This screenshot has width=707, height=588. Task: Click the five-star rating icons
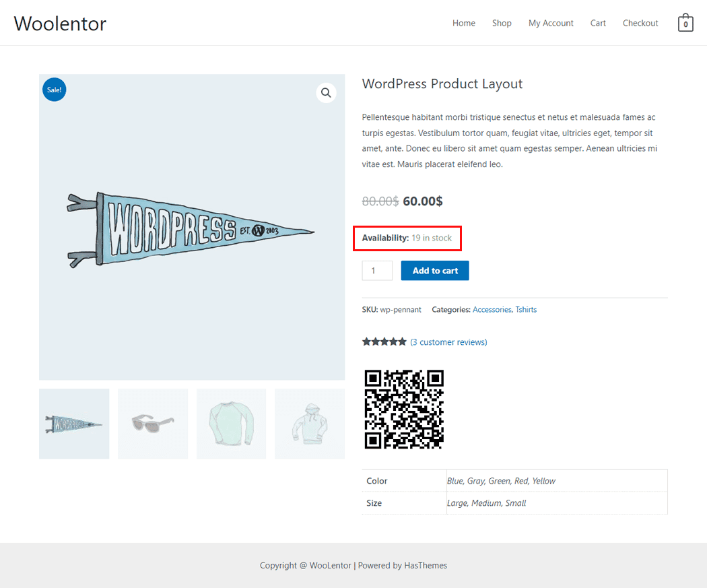pyautogui.click(x=384, y=342)
